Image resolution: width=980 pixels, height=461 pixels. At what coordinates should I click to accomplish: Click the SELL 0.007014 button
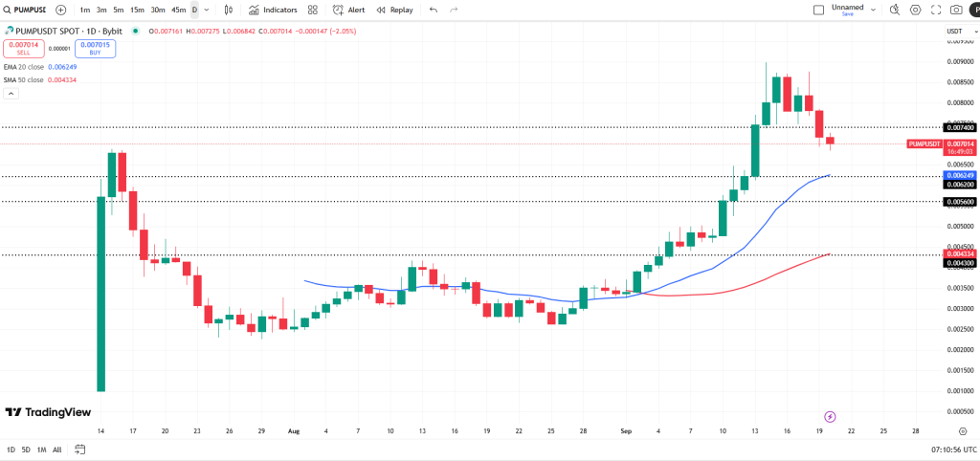[x=23, y=49]
